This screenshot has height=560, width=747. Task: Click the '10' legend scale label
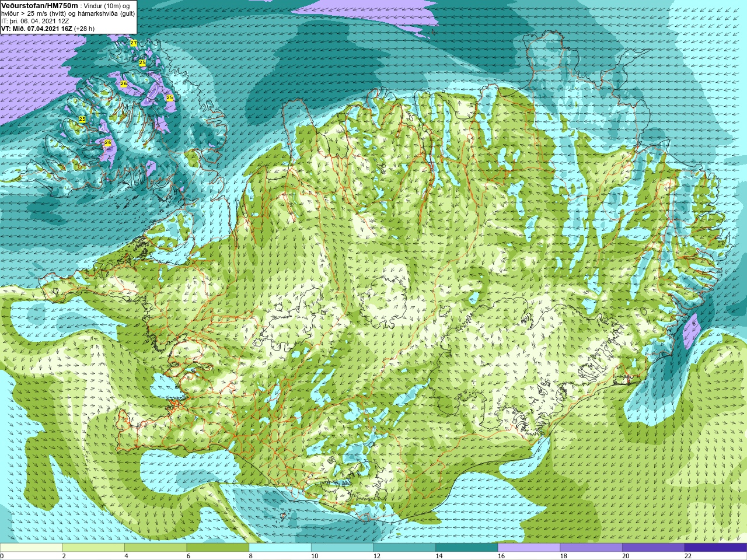coord(315,556)
